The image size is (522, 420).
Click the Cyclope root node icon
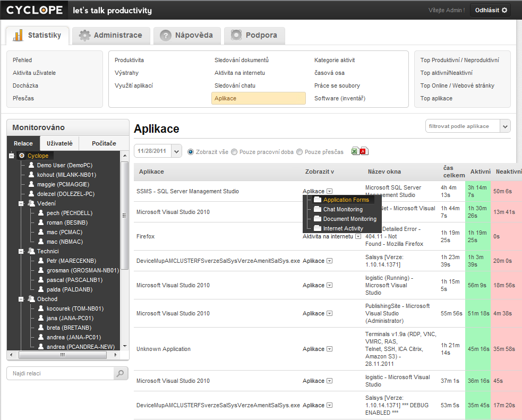(22, 156)
